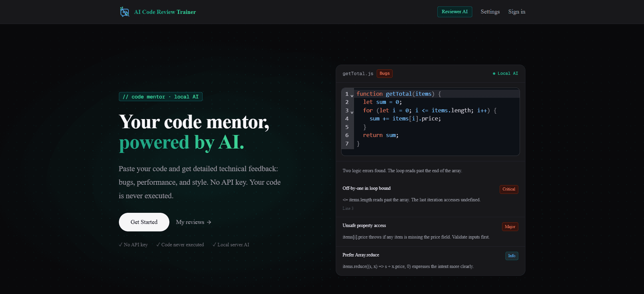Click line number 6 in the code gutter
The image size is (644, 294).
click(347, 135)
